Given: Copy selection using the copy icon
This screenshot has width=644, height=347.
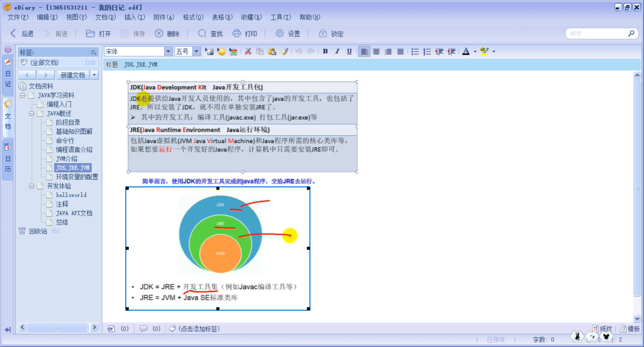Looking at the screenshot, I should click(x=260, y=51).
